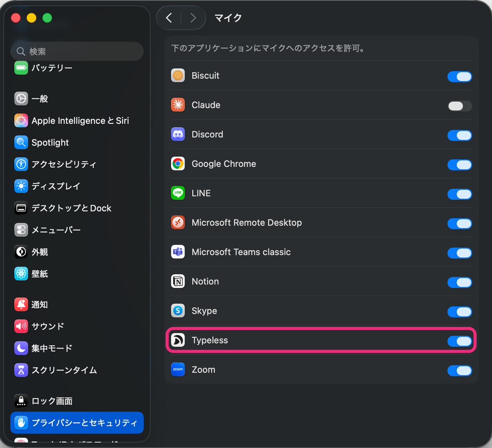Click the yellow minimize window button
Image resolution: width=492 pixels, height=448 pixels.
(x=31, y=18)
